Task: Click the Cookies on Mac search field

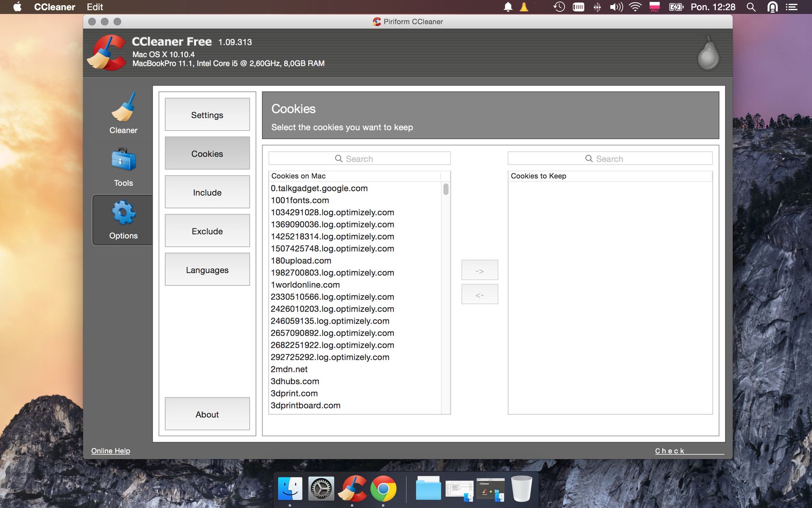Action: pos(360,158)
